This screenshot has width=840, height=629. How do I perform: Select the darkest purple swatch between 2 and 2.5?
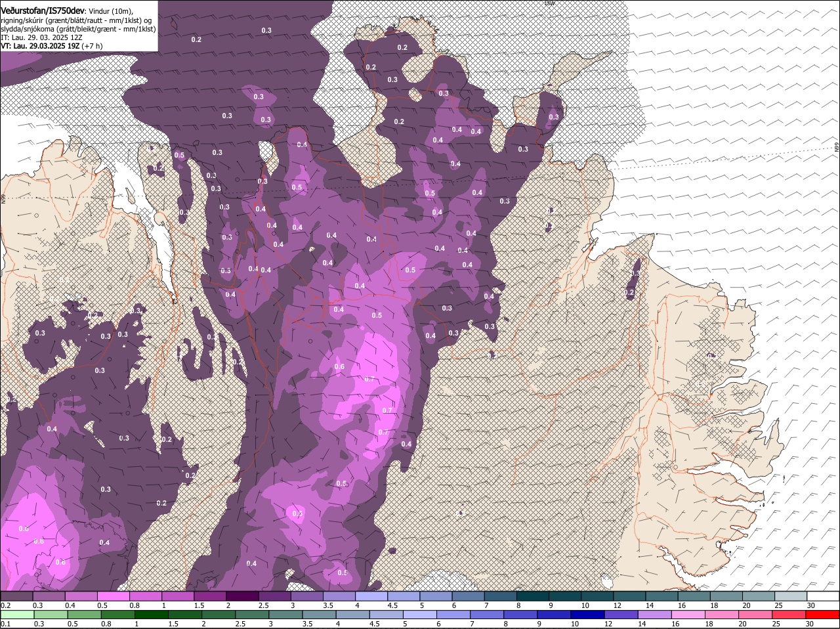coord(241,596)
